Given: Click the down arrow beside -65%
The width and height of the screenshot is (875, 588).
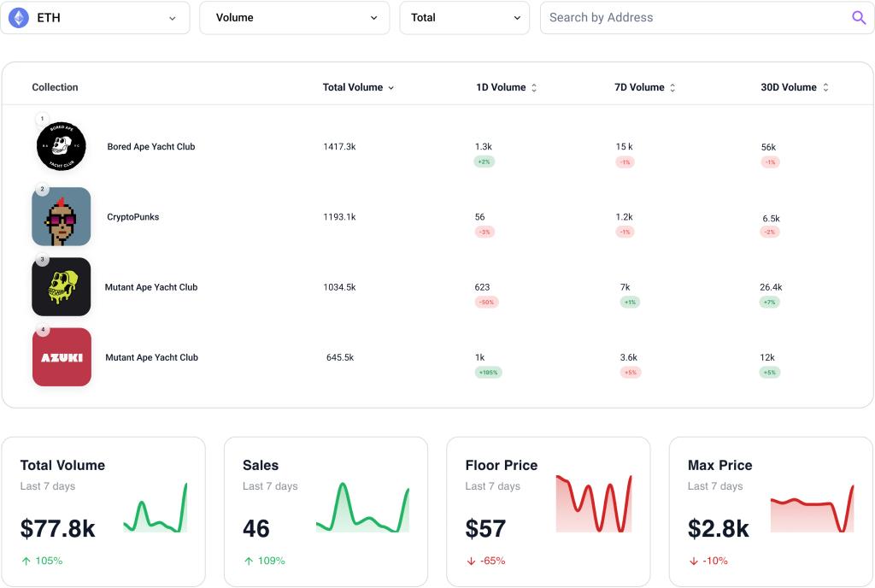Looking at the screenshot, I should point(472,562).
